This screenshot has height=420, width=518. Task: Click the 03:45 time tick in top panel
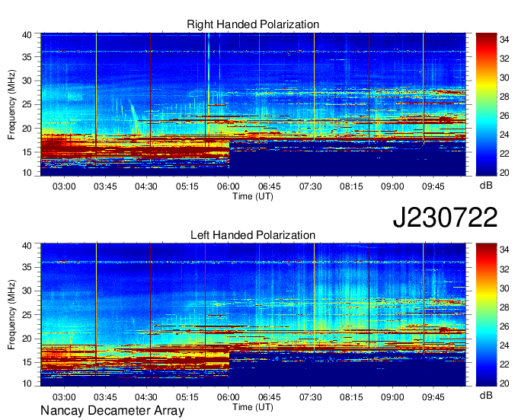(105, 186)
